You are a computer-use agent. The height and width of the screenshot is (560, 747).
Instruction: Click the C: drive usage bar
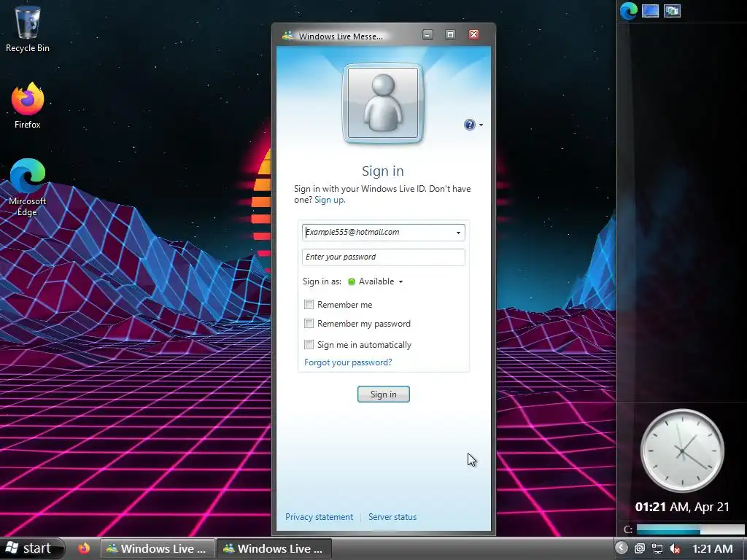(x=690, y=529)
